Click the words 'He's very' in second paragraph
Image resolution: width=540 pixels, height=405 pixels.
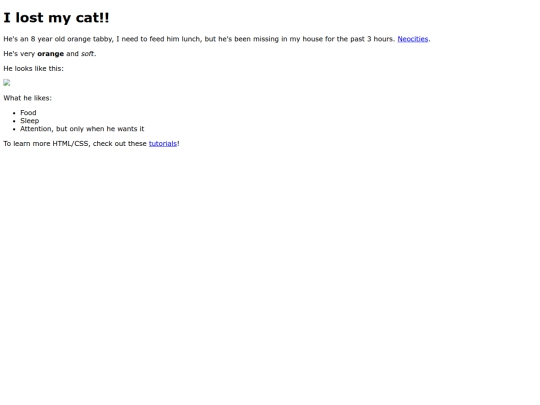point(19,54)
